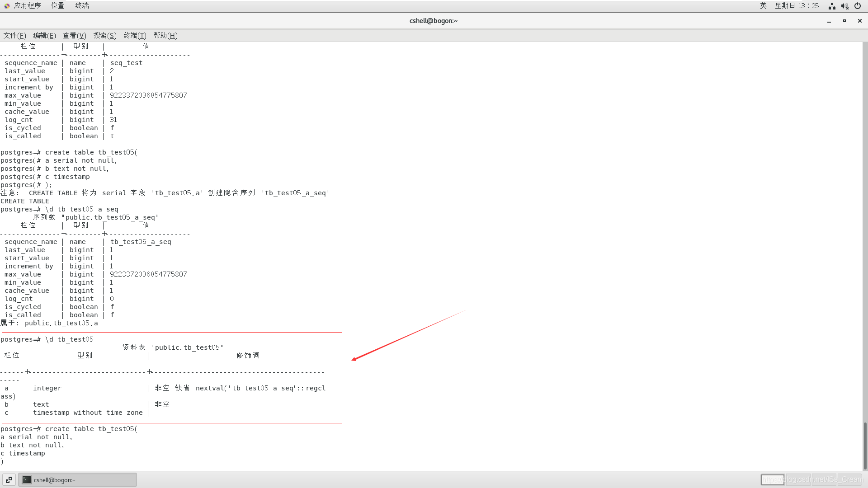The height and width of the screenshot is (488, 868).
Task: Click the 文件(F) menu item
Action: coord(15,35)
